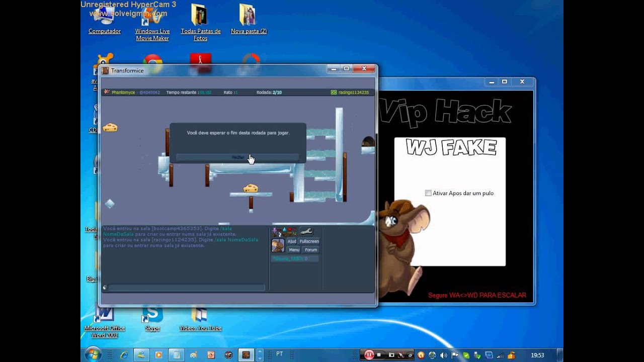Click the cheese at left of map

[110, 128]
